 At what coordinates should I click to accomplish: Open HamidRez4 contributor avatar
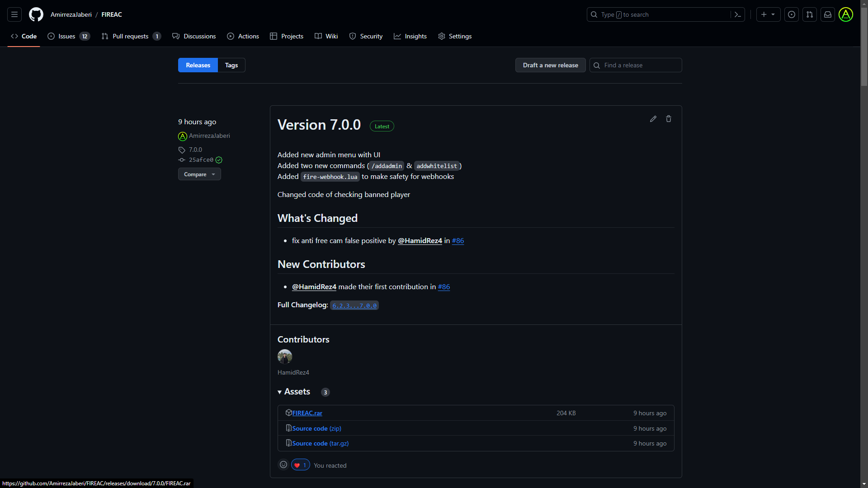pos(285,357)
